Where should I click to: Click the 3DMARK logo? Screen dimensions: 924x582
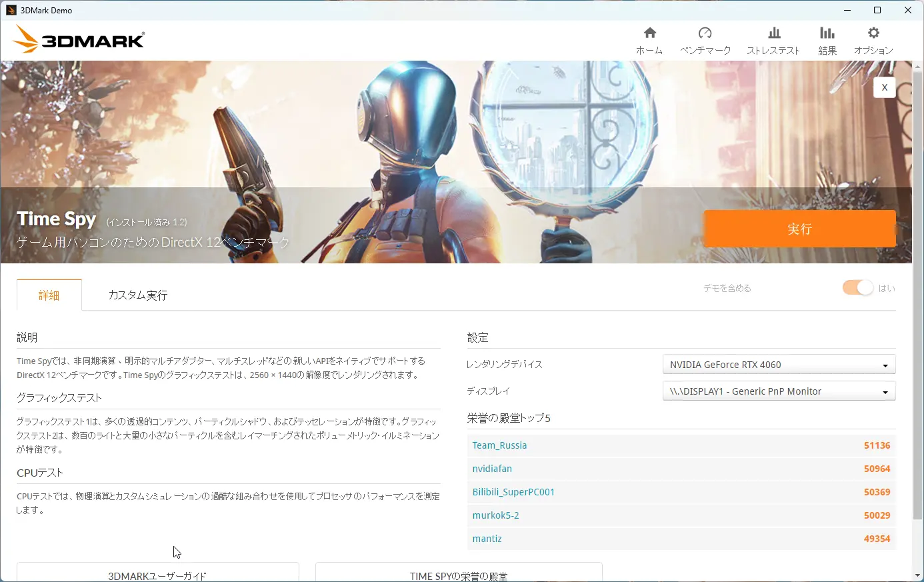pos(79,39)
